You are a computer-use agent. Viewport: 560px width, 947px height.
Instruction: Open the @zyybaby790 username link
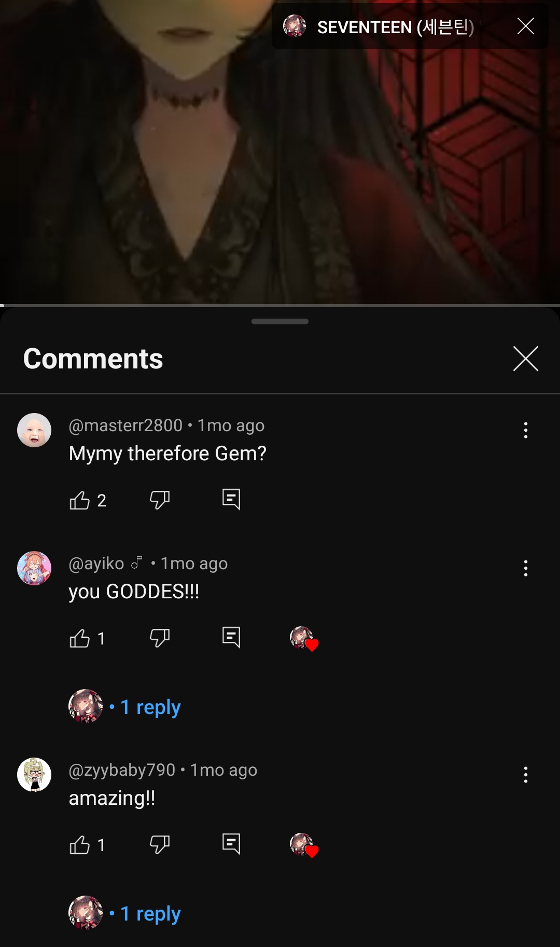[122, 770]
